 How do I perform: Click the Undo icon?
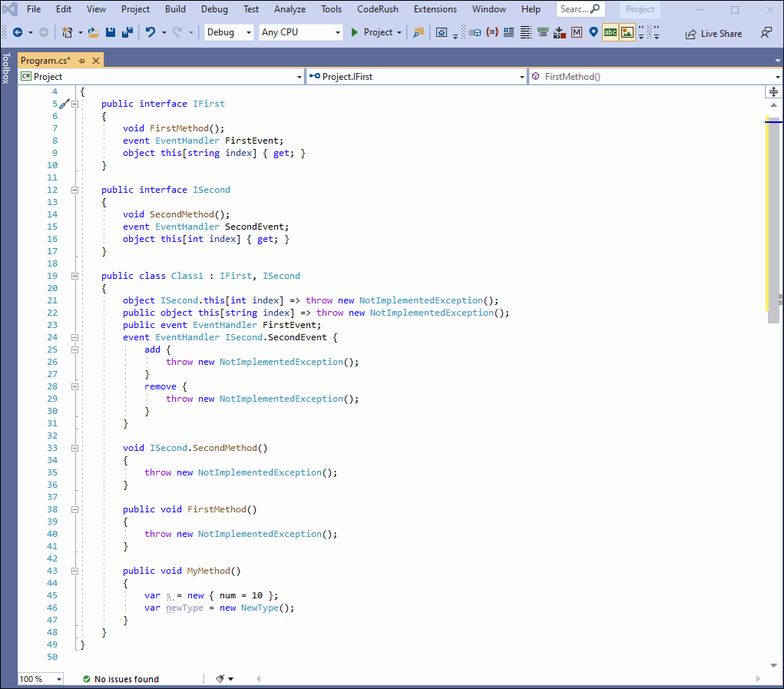tap(151, 32)
